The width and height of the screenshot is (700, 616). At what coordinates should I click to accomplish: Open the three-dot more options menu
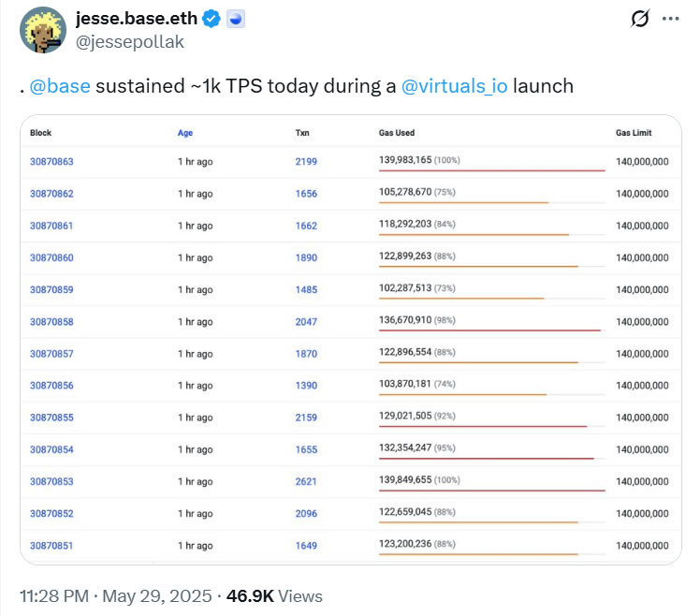point(671,19)
